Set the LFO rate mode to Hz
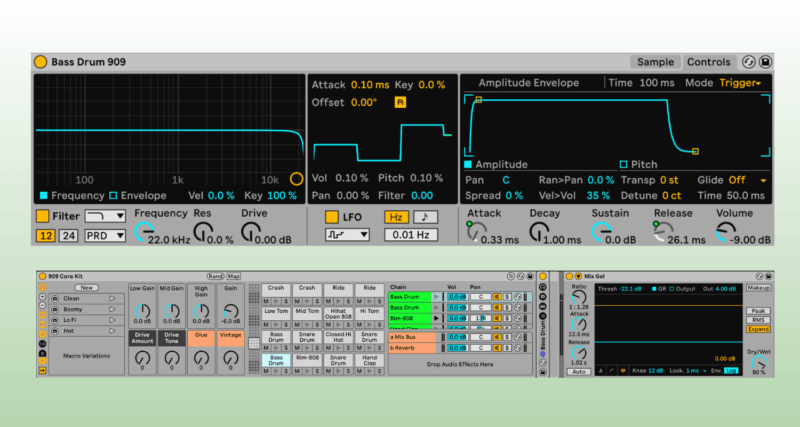Image resolution: width=800 pixels, height=427 pixels. tap(396, 217)
